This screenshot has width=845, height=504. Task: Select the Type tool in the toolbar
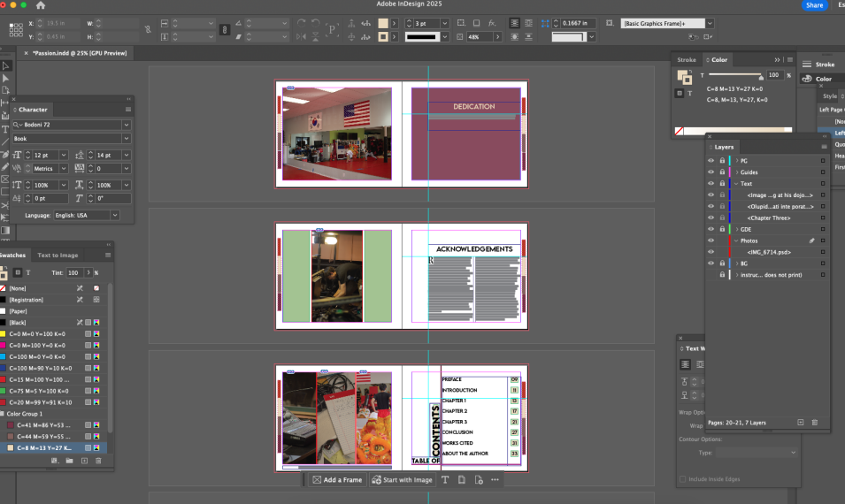tap(5, 129)
